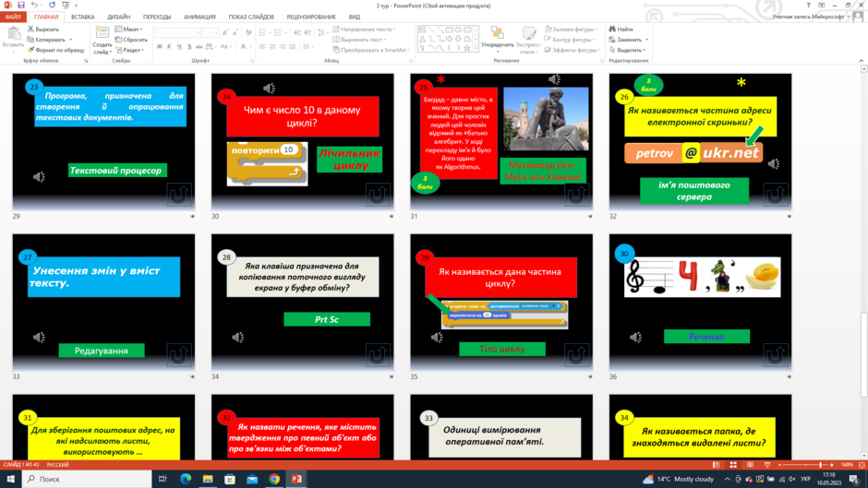Select slide 29 thumbnail Текстовий процесор
This screenshot has height=488, width=868.
(103, 142)
